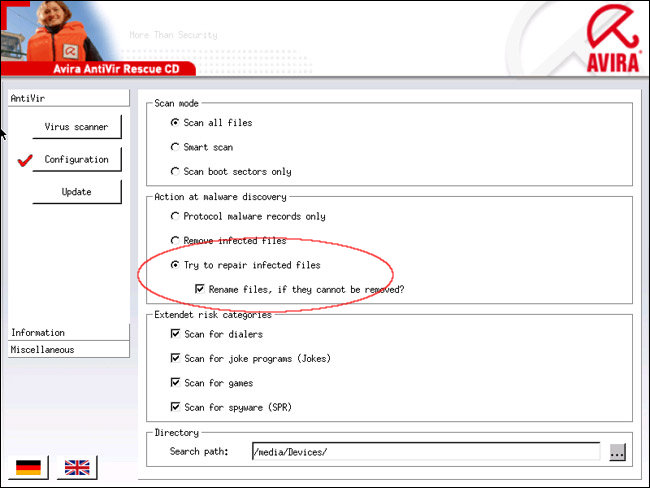Select the AntiVir panel tab

pos(65,98)
